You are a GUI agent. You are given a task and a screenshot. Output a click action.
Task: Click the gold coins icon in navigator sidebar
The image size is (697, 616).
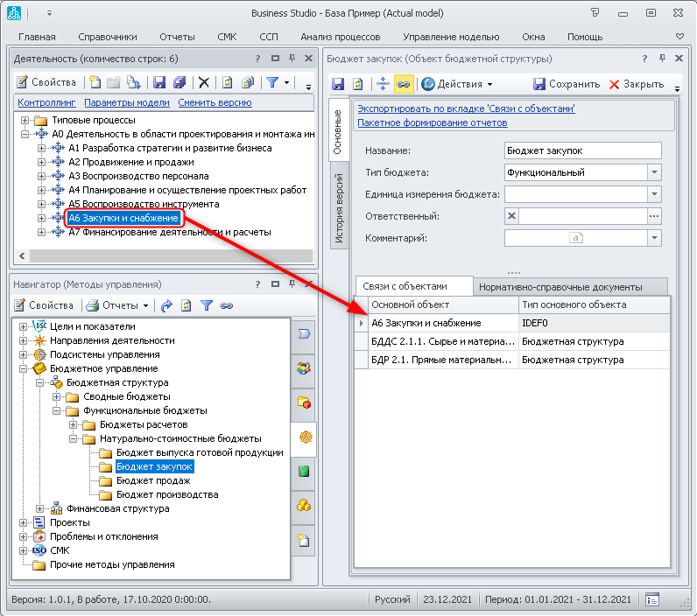pyautogui.click(x=304, y=505)
